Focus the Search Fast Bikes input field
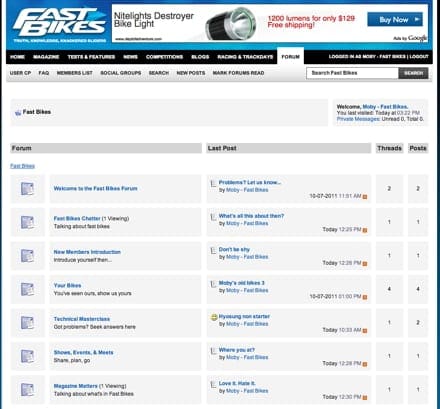This screenshot has width=440, height=409. (352, 73)
